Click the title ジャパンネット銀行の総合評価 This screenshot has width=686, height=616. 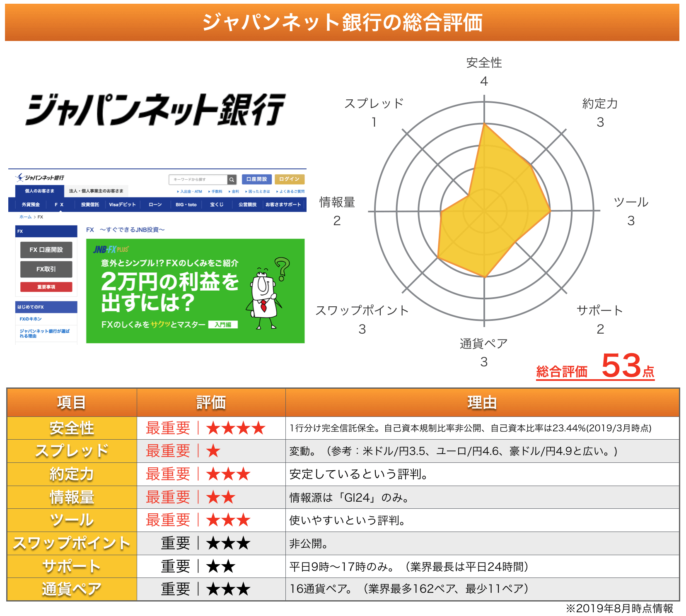pos(342,22)
